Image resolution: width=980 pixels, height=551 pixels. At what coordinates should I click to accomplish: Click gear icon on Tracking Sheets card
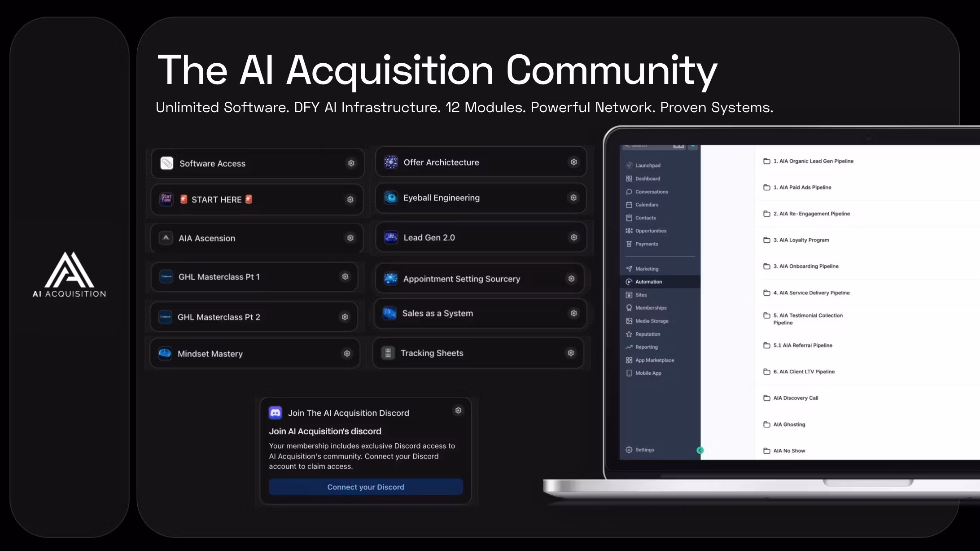pyautogui.click(x=571, y=353)
